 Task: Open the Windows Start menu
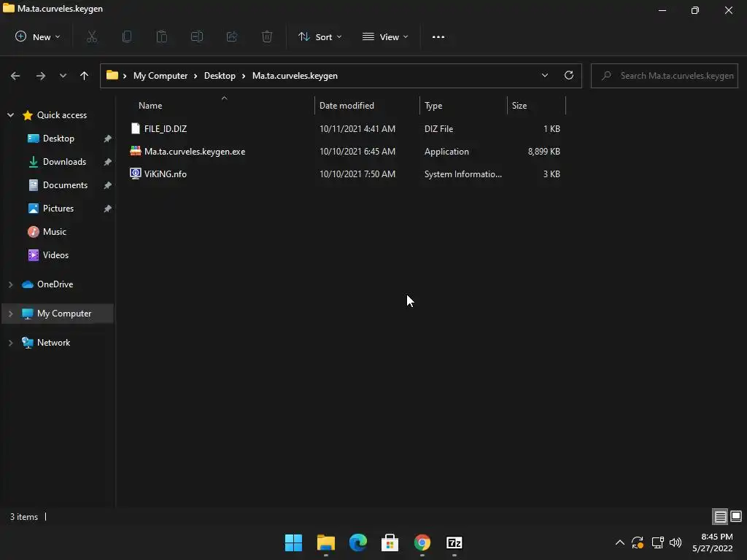293,542
